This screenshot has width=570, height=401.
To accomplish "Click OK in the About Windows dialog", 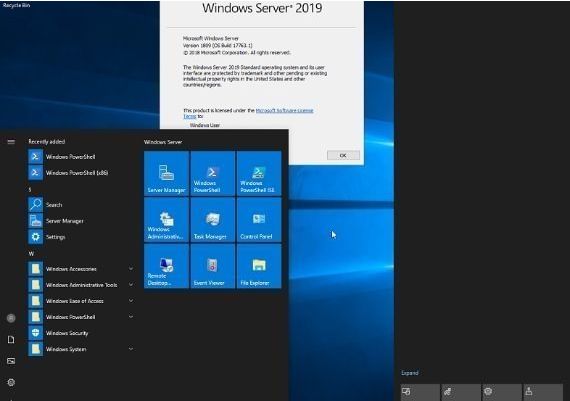I will pyautogui.click(x=343, y=155).
